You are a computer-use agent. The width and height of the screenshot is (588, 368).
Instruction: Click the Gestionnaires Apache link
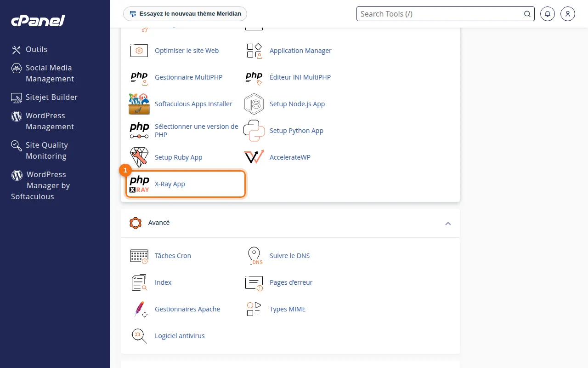click(x=187, y=309)
